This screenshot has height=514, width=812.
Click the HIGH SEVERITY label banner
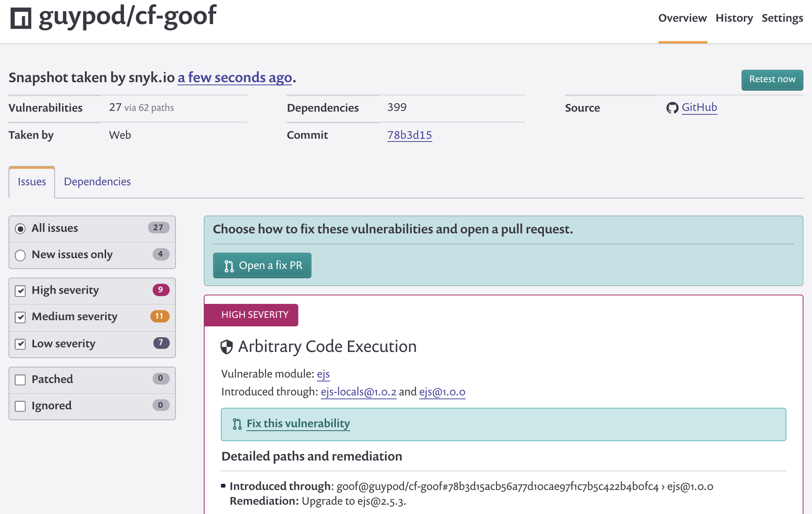point(255,315)
